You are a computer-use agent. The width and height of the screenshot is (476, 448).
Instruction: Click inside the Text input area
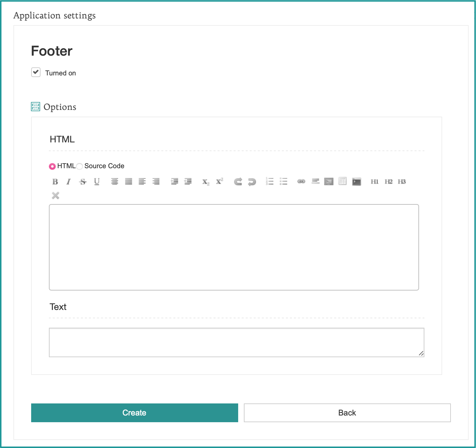click(x=237, y=342)
